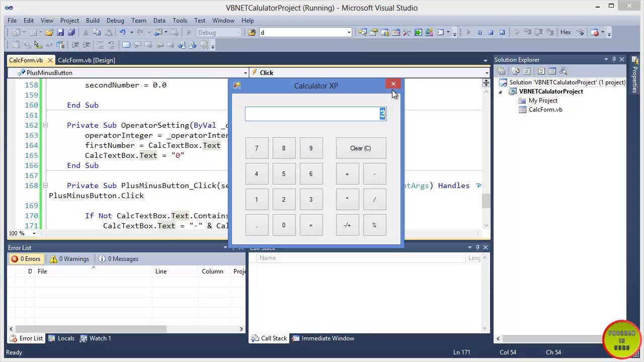Select My Project in Solution Explorer
Viewport: 644px width, 362px height.
[x=543, y=101]
